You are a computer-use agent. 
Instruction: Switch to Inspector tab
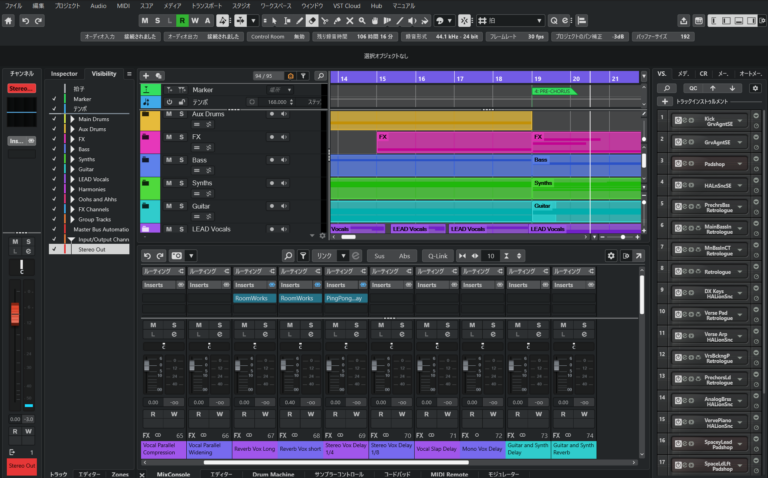point(64,74)
